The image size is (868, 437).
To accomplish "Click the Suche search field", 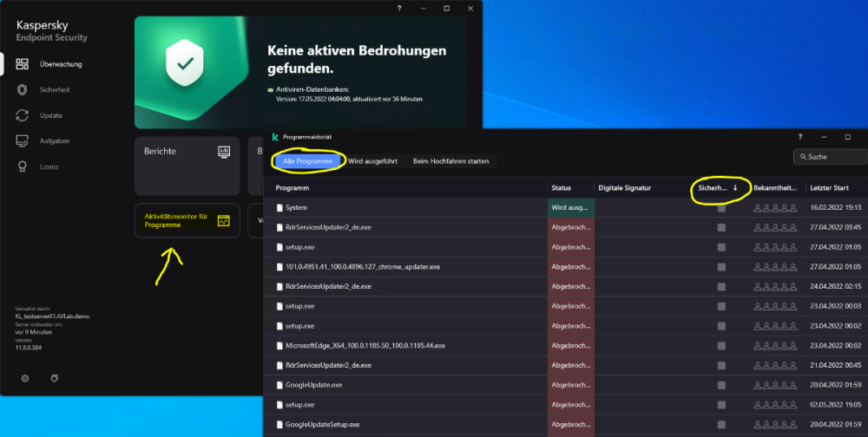I will 831,157.
